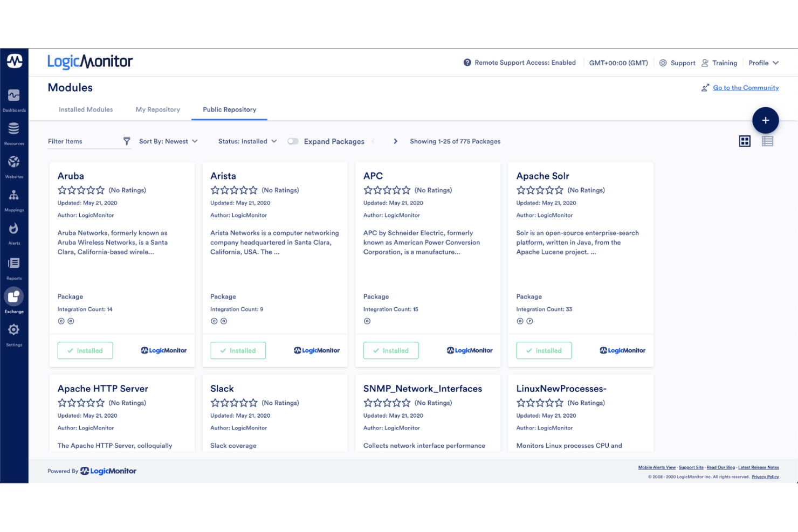Go to previous page of packages

coord(373,141)
